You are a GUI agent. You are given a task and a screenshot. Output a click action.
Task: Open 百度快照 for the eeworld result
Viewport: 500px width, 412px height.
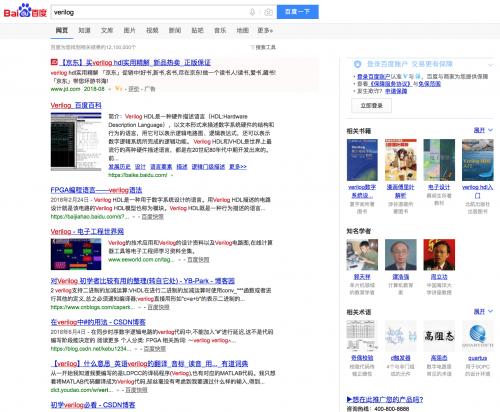click(198, 259)
